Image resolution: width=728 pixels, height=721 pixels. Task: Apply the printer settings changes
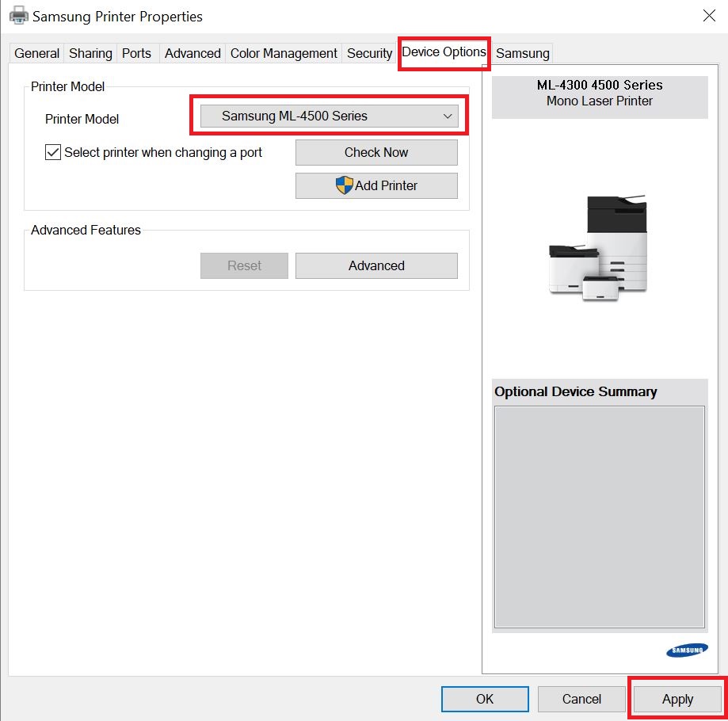click(x=677, y=699)
